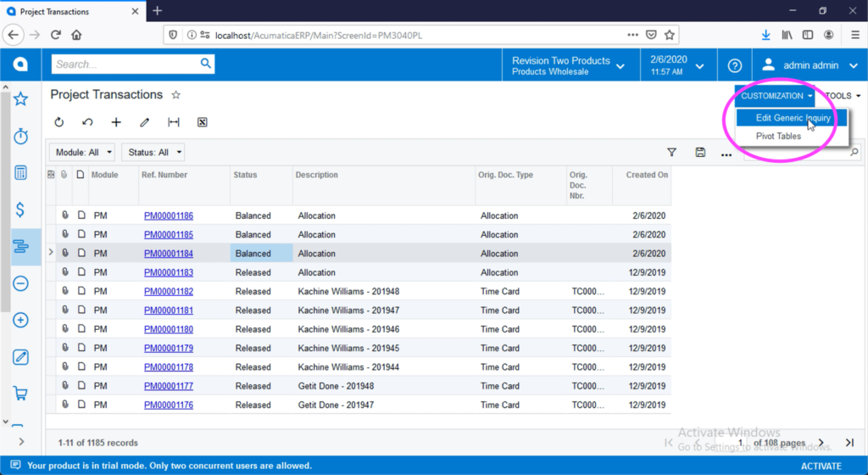Open the business date 2/6/2020 dropdown
868x475 pixels.
[677, 65]
